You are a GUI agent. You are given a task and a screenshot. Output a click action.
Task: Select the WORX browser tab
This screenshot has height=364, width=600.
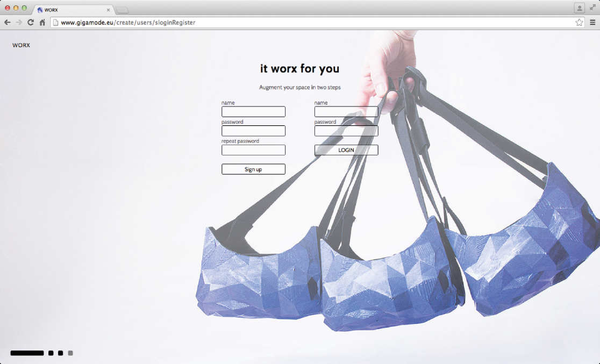click(x=70, y=10)
